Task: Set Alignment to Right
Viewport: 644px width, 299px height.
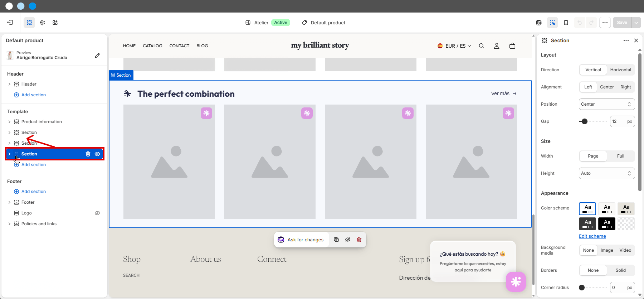Action: pyautogui.click(x=626, y=87)
